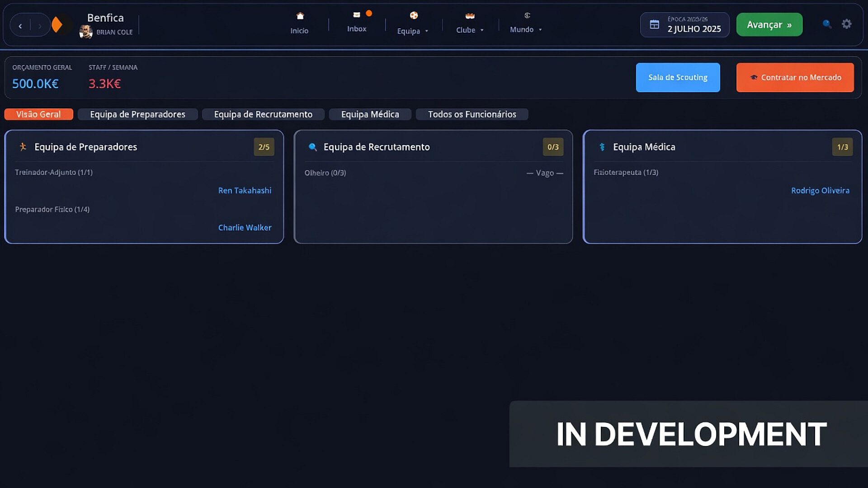Click the Benfica orange club crest

click(x=57, y=24)
